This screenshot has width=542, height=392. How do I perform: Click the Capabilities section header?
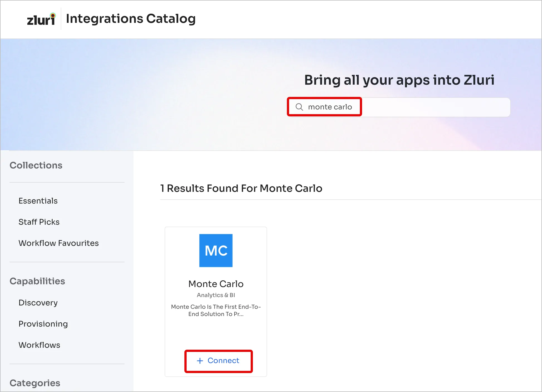click(37, 281)
